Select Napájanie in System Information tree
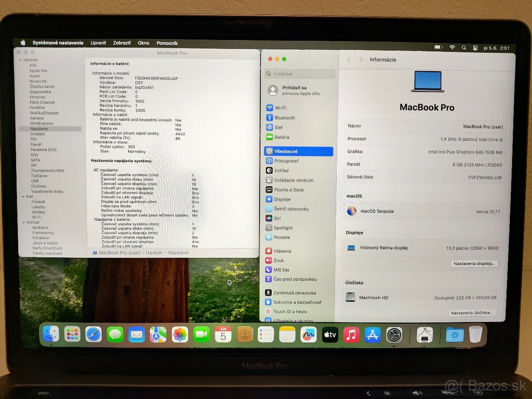 50,129
